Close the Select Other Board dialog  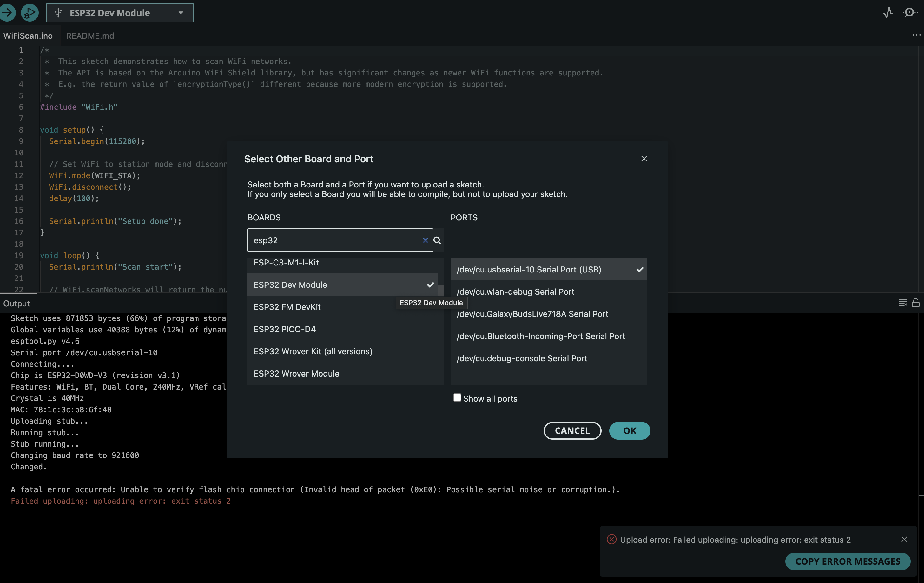tap(644, 159)
